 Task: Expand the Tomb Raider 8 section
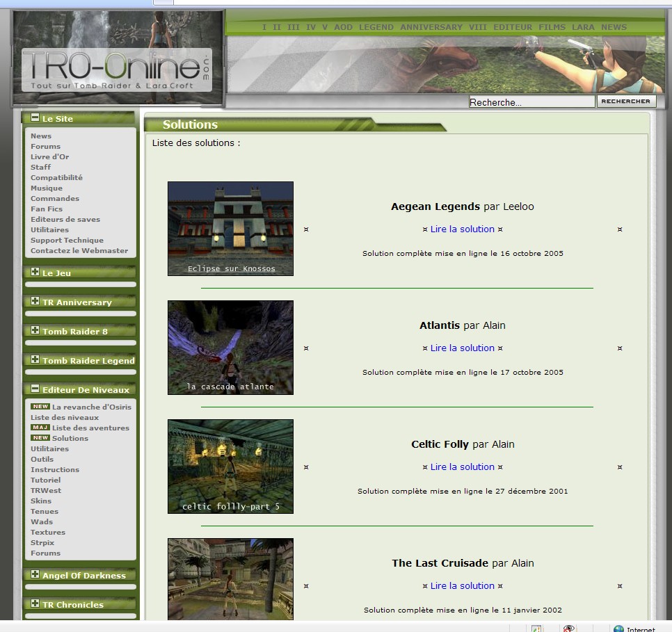(x=35, y=330)
